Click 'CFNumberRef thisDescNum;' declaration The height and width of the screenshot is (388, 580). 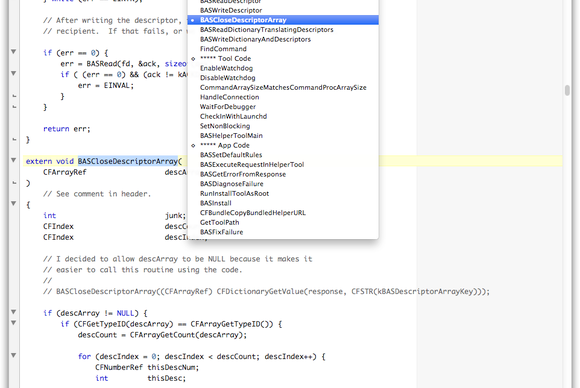(147, 367)
